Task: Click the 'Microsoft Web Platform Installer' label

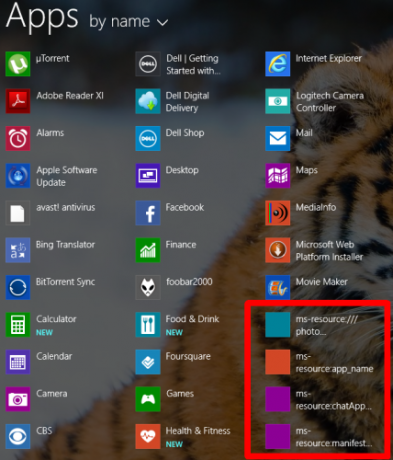Action: click(329, 251)
